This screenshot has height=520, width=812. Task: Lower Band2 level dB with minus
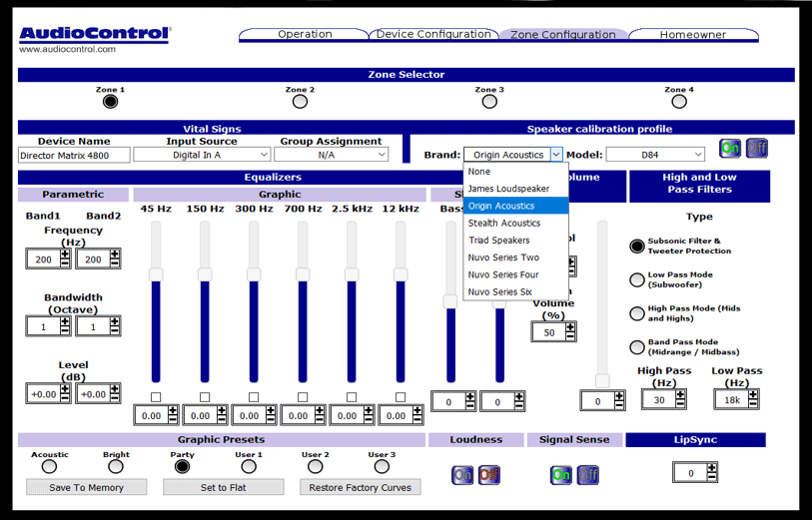coord(115,398)
